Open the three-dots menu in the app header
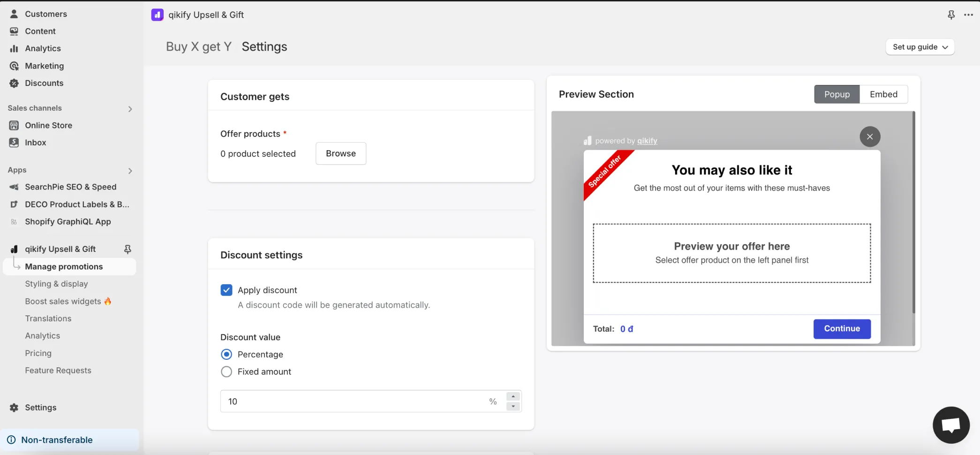Image resolution: width=980 pixels, height=455 pixels. pyautogui.click(x=968, y=15)
